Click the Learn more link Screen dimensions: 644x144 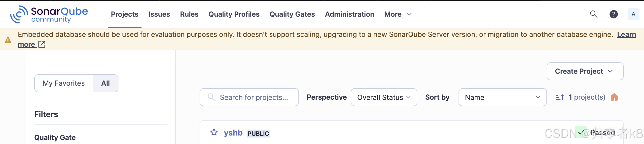click(x=627, y=34)
